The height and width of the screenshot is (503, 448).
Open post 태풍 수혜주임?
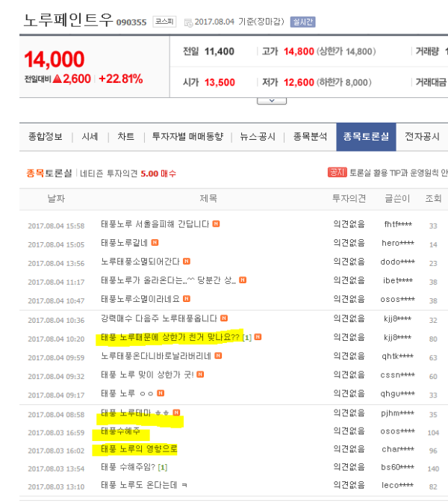click(x=128, y=466)
